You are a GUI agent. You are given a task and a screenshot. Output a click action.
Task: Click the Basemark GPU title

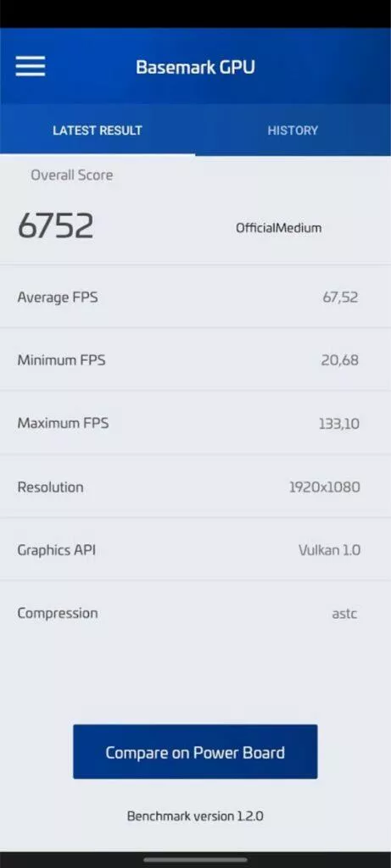(x=195, y=67)
